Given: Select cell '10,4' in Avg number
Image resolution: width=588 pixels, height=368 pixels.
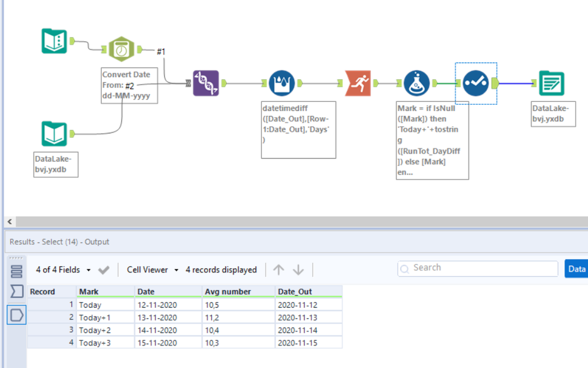Looking at the screenshot, I should 238,330.
